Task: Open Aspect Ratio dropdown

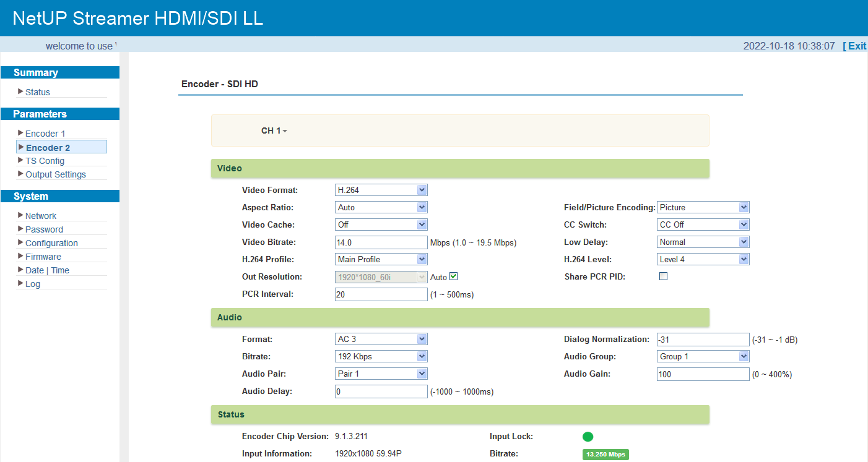Action: click(381, 207)
